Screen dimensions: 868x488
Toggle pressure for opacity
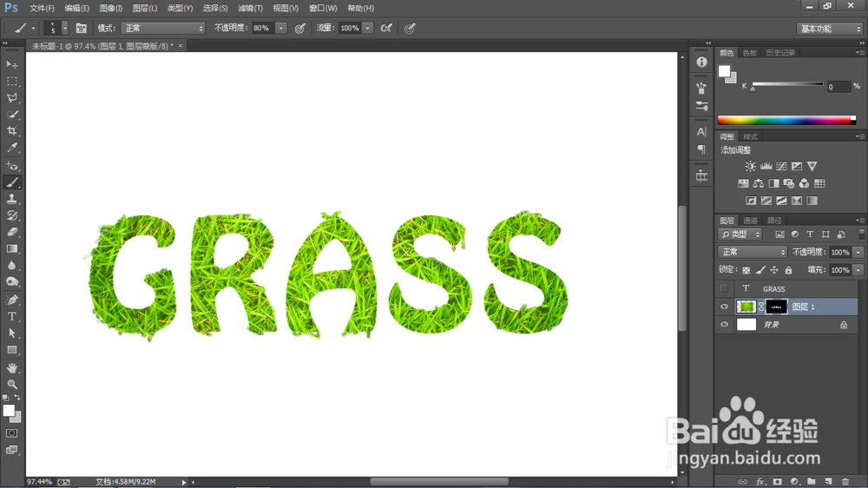299,29
